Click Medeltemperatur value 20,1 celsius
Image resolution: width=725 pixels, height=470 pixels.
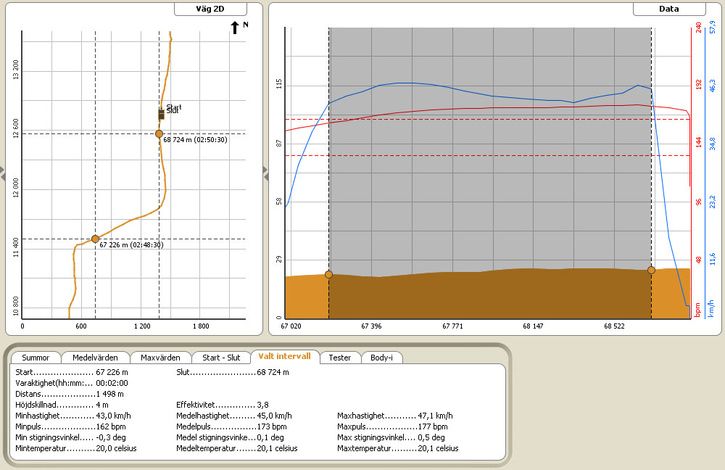pyautogui.click(x=277, y=448)
